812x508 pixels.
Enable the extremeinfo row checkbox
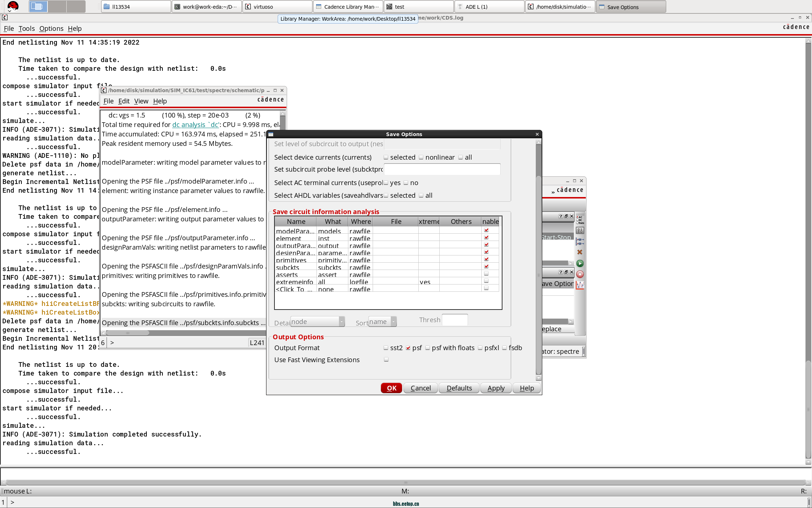point(486,281)
